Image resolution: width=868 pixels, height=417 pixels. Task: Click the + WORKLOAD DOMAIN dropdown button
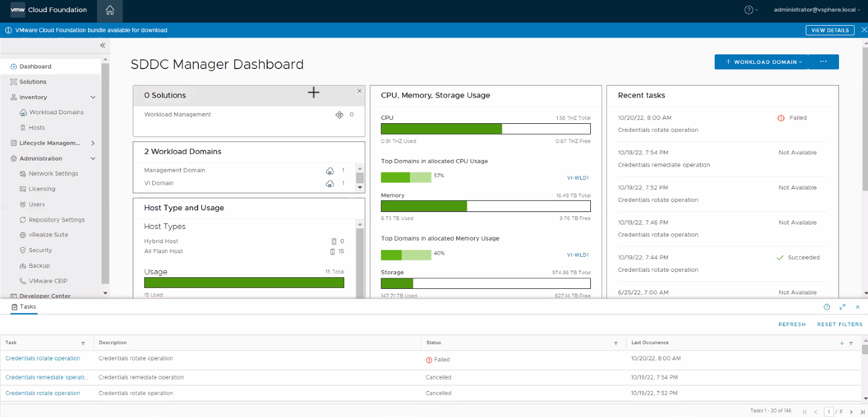tap(761, 62)
